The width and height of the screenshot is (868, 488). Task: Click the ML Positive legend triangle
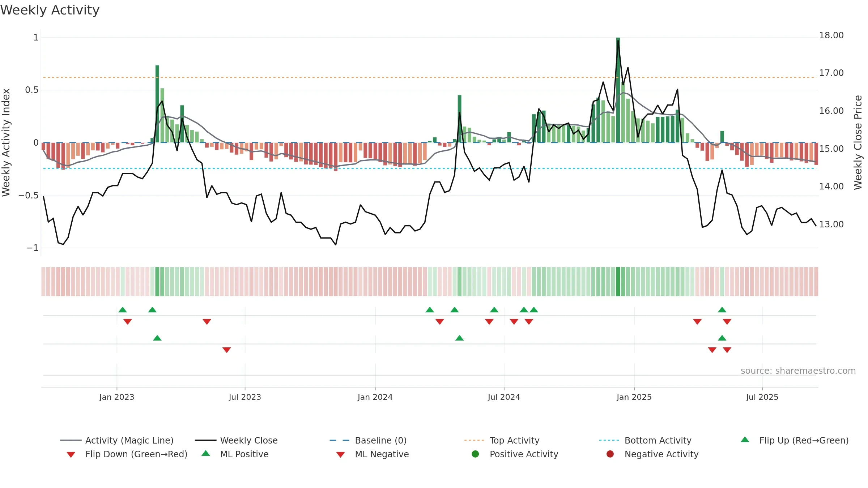[x=206, y=453]
